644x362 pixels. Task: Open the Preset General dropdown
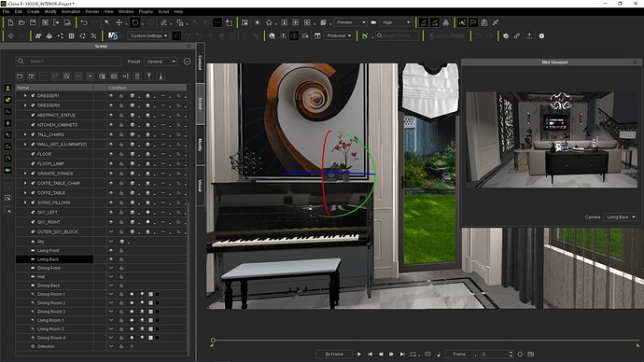pos(161,62)
